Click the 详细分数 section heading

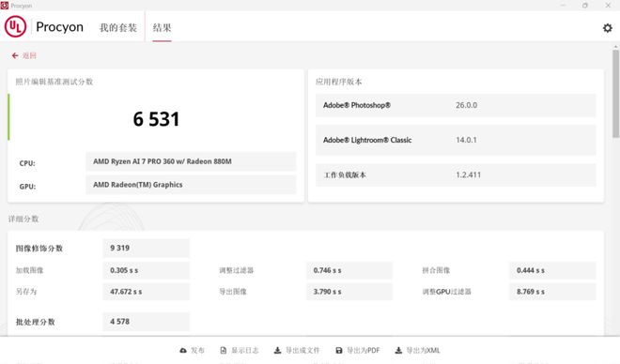point(23,219)
